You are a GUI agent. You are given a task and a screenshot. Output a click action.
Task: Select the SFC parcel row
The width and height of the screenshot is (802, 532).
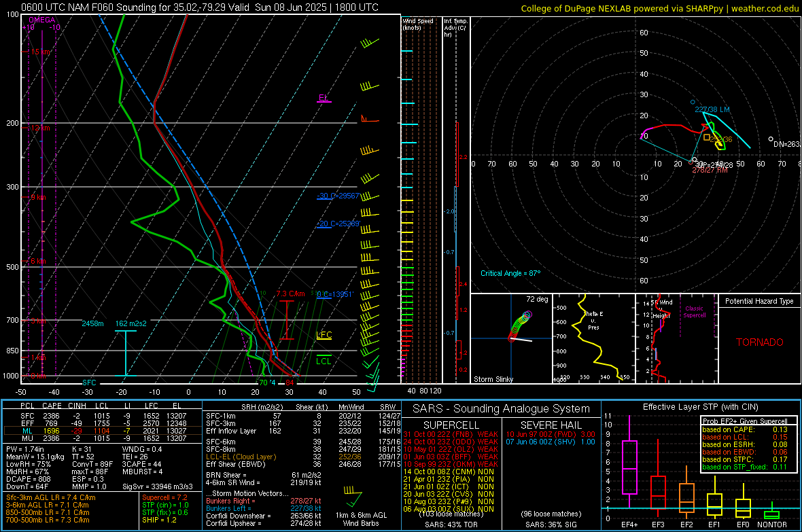[x=103, y=416]
